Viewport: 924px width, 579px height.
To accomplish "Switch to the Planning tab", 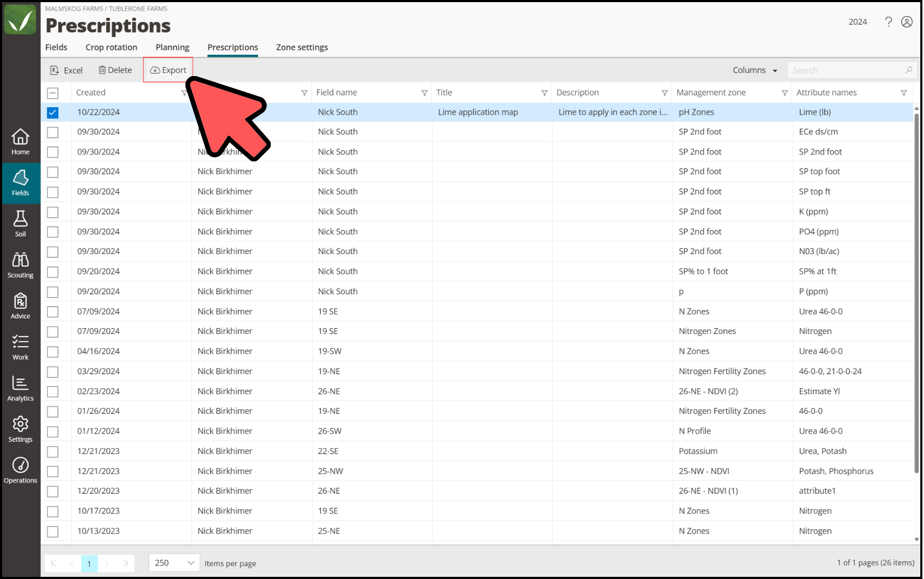I will pos(172,47).
